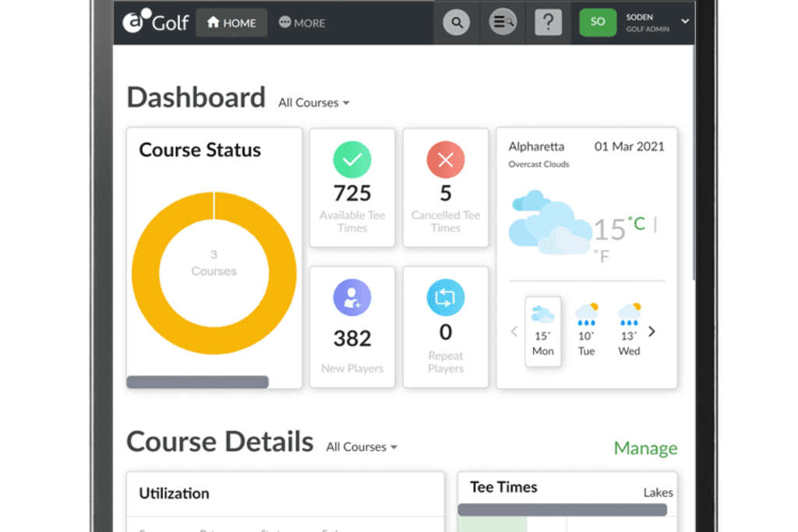The height and width of the screenshot is (532, 798).
Task: Click the red Cancelled Tee Times icon
Action: click(x=446, y=160)
